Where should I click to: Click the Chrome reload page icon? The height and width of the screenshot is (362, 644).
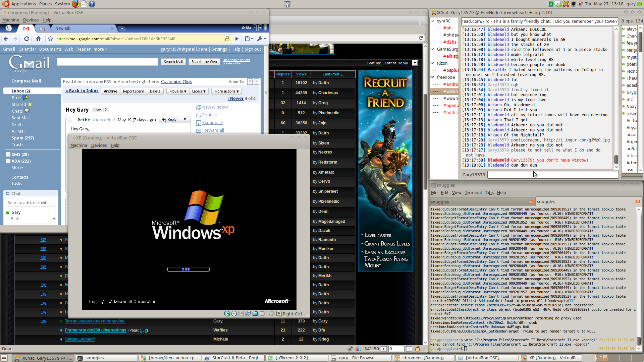(x=26, y=39)
